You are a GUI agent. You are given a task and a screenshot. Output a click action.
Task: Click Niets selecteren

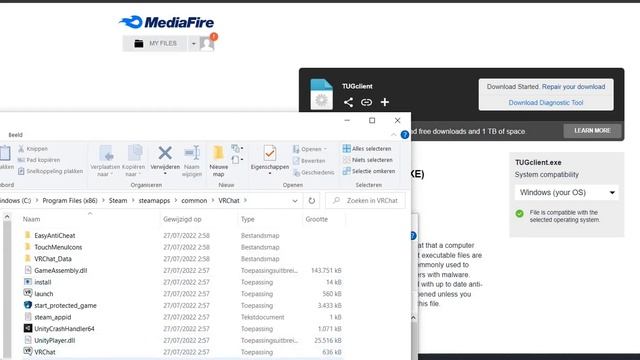coord(367,160)
